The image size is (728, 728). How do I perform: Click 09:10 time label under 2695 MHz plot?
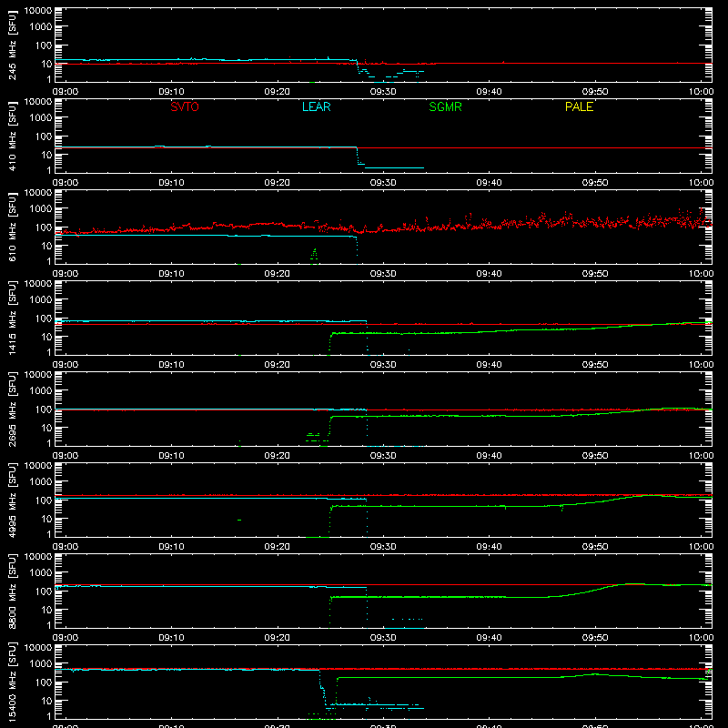coord(171,456)
